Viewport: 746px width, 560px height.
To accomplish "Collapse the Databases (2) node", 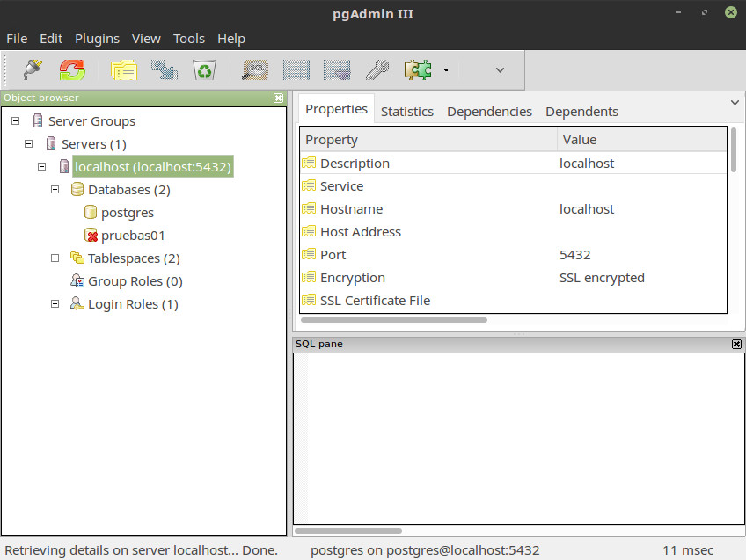I will pyautogui.click(x=55, y=189).
